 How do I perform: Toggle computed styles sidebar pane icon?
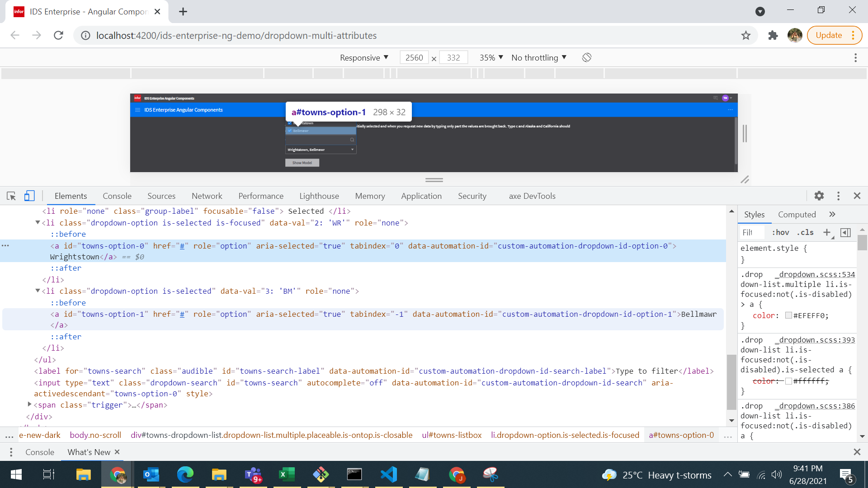(845, 232)
